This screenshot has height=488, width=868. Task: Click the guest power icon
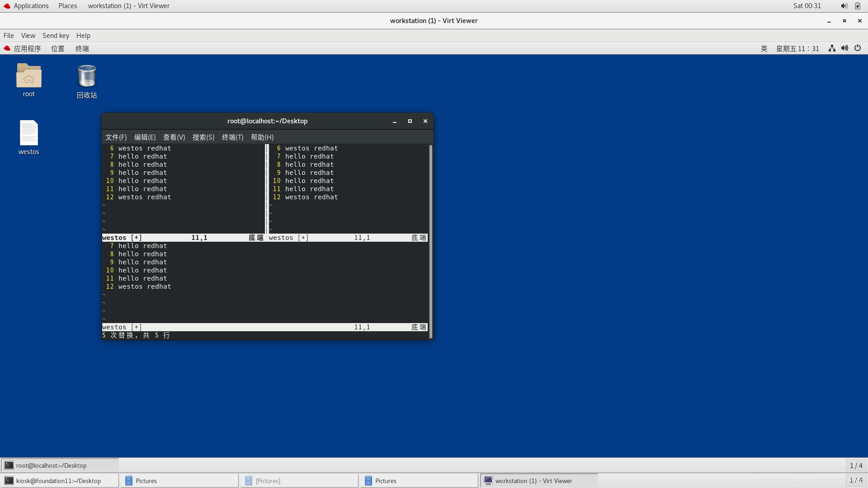[858, 48]
